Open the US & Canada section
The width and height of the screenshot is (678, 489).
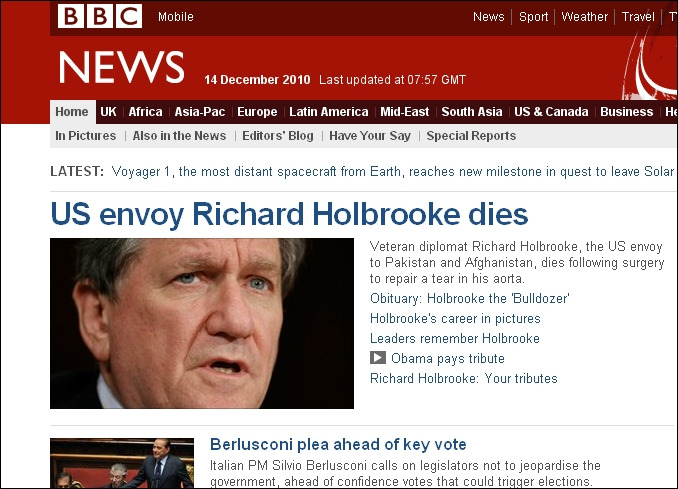[551, 112]
